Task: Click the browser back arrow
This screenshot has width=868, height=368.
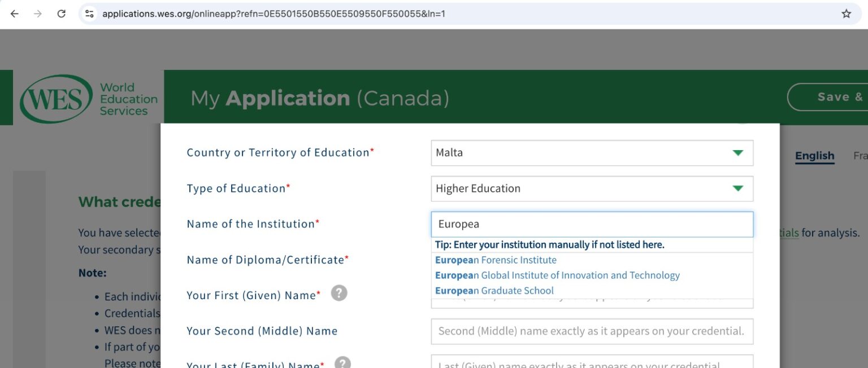Action: point(15,14)
